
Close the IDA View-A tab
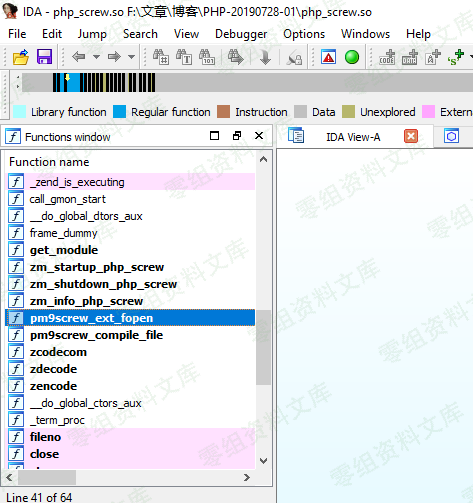[x=411, y=136]
